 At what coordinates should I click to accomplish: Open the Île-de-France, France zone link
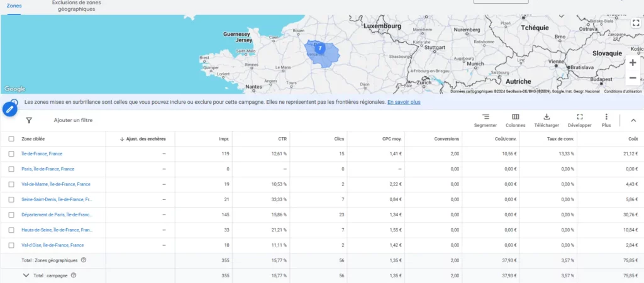pyautogui.click(x=42, y=153)
